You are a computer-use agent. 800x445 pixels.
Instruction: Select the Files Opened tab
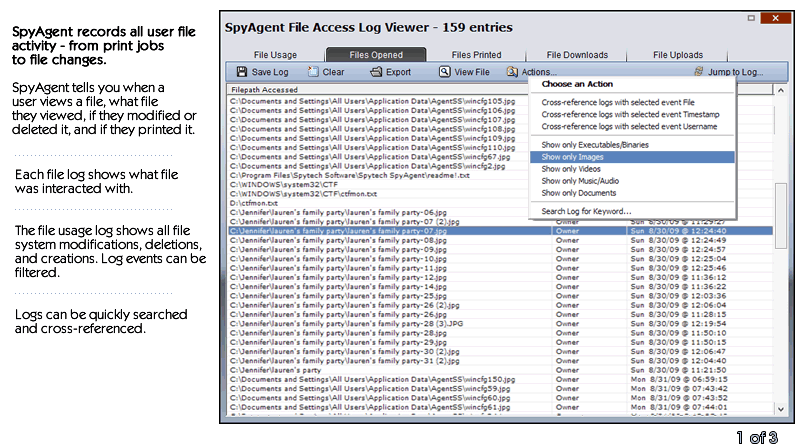coord(376,55)
